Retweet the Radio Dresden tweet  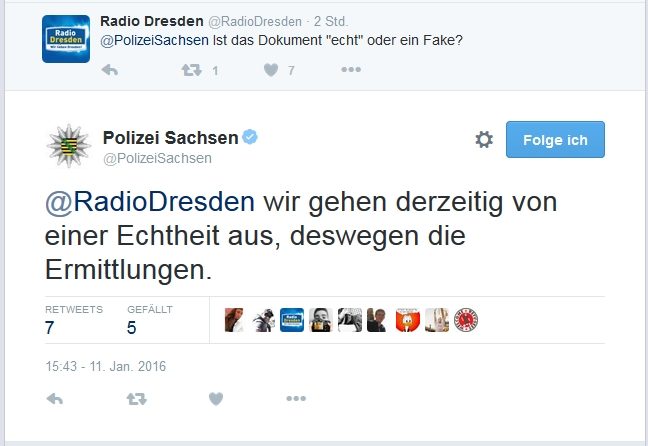point(188,70)
